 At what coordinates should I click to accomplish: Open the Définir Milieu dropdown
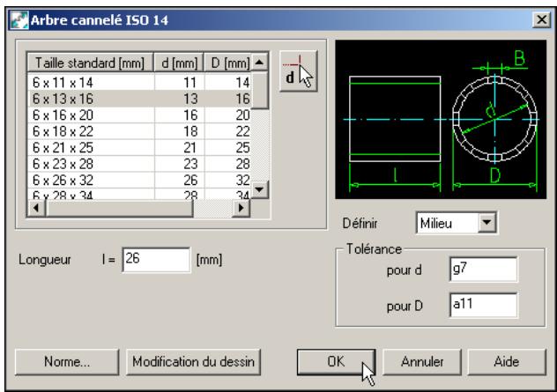pyautogui.click(x=486, y=223)
